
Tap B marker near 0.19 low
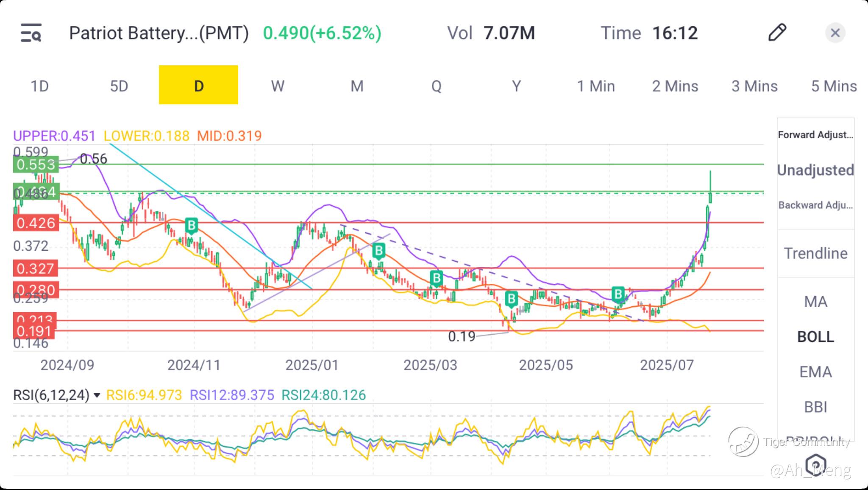point(511,299)
